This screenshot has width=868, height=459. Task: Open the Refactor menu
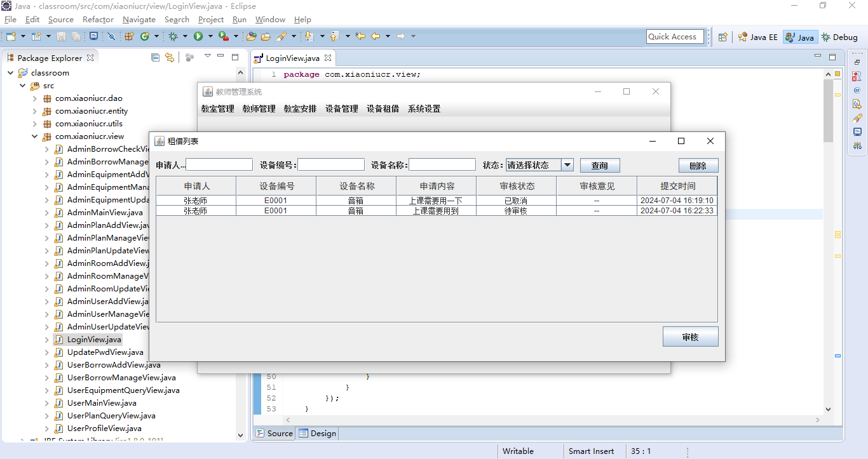click(x=98, y=20)
